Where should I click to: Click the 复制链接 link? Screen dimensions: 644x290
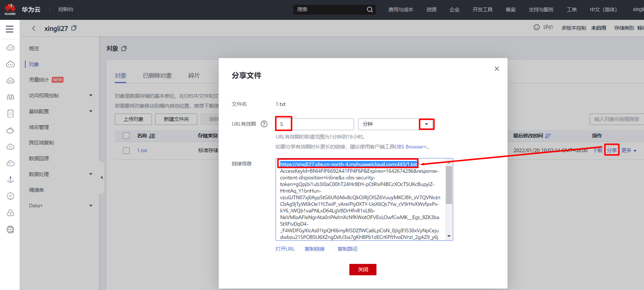tap(314, 249)
